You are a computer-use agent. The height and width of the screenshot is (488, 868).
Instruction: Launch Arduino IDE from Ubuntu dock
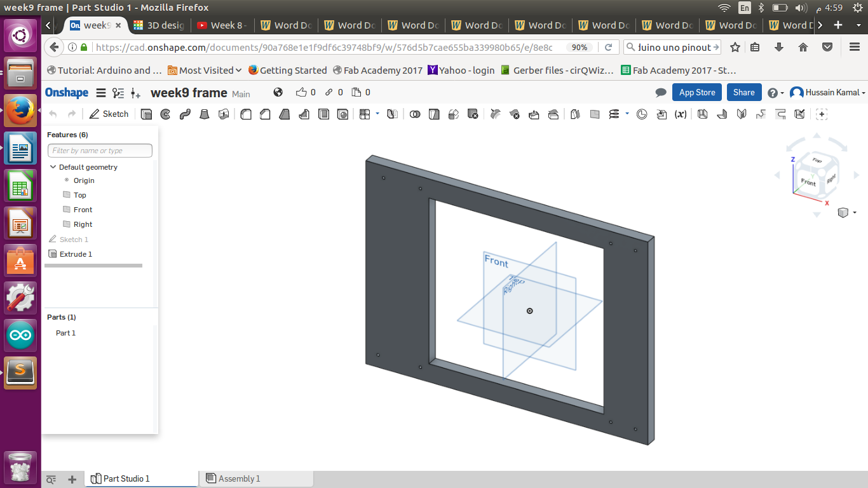(x=20, y=335)
